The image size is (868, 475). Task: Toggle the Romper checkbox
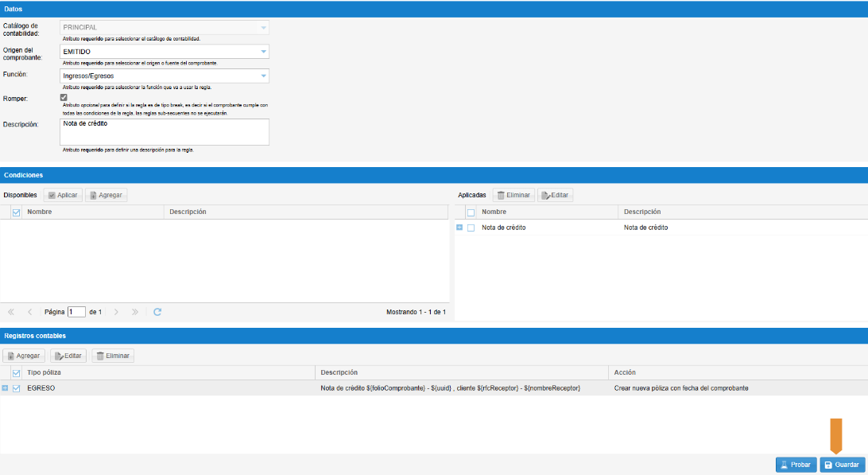tap(64, 98)
